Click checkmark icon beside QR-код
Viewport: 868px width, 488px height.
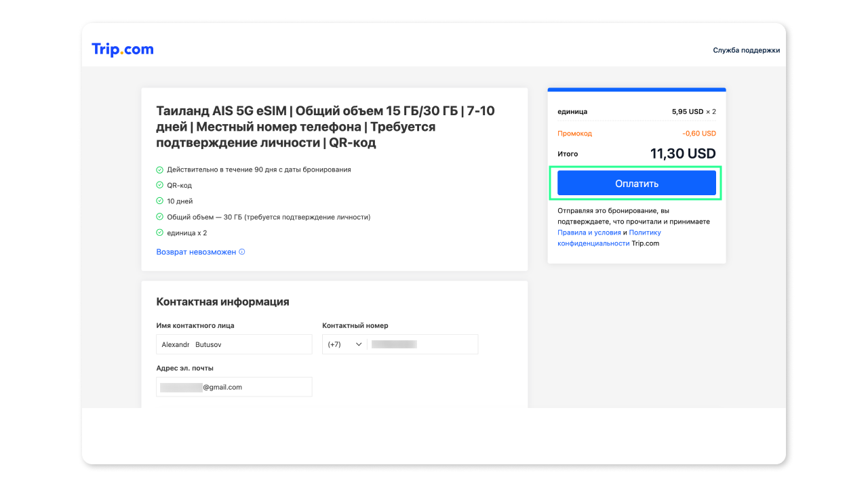click(160, 185)
